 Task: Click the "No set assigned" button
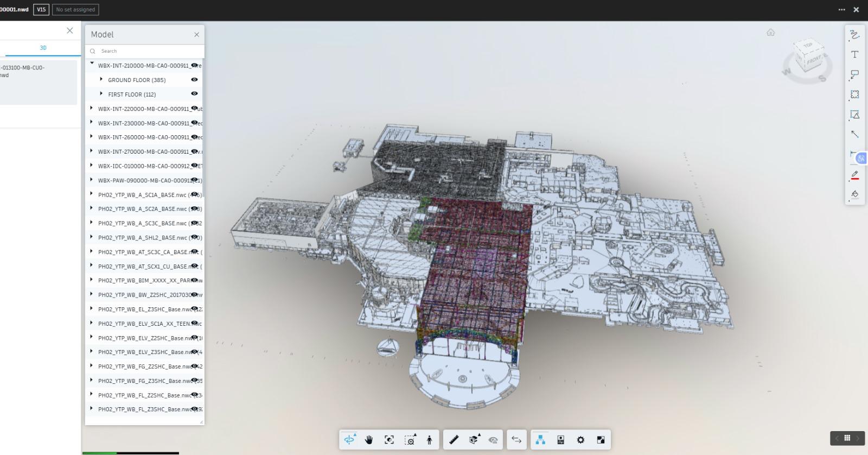tap(75, 9)
